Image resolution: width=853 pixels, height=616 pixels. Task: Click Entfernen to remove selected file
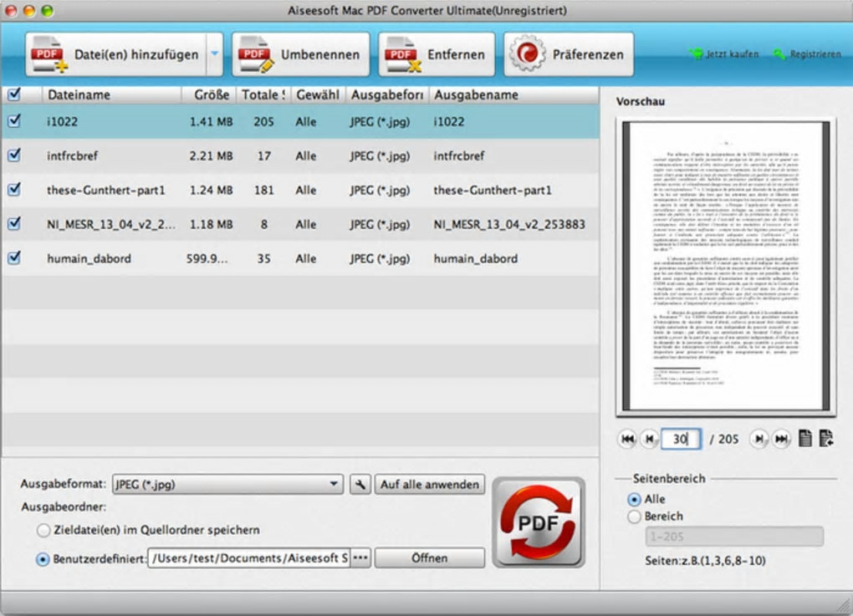click(x=437, y=54)
